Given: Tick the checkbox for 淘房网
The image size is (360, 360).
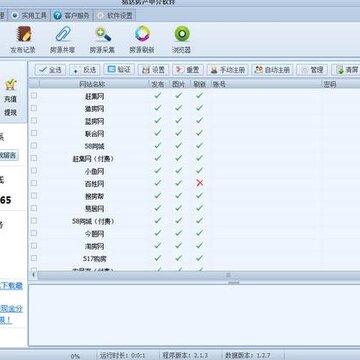Looking at the screenshot, I should coord(34,245).
